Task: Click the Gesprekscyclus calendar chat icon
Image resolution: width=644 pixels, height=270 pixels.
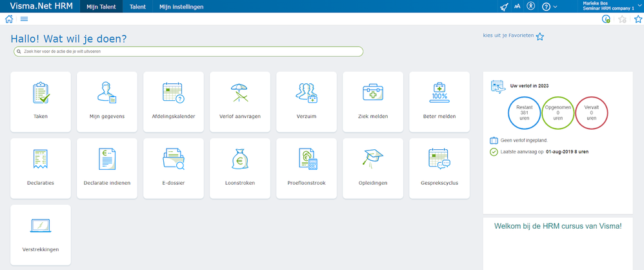Action: (x=439, y=159)
